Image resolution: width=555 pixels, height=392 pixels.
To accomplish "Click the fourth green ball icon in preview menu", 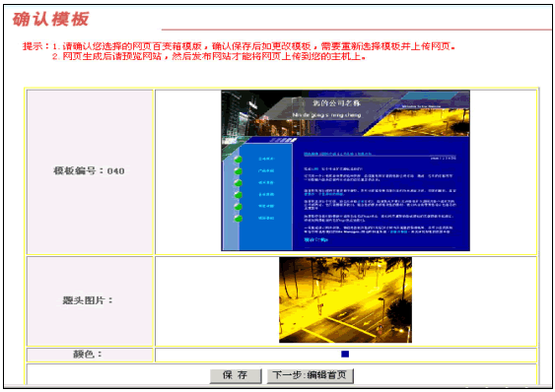I will click(238, 195).
